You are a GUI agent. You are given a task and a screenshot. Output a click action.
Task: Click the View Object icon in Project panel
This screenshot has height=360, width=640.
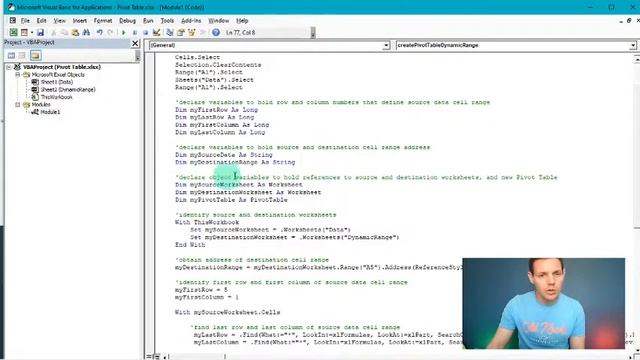tap(22, 56)
